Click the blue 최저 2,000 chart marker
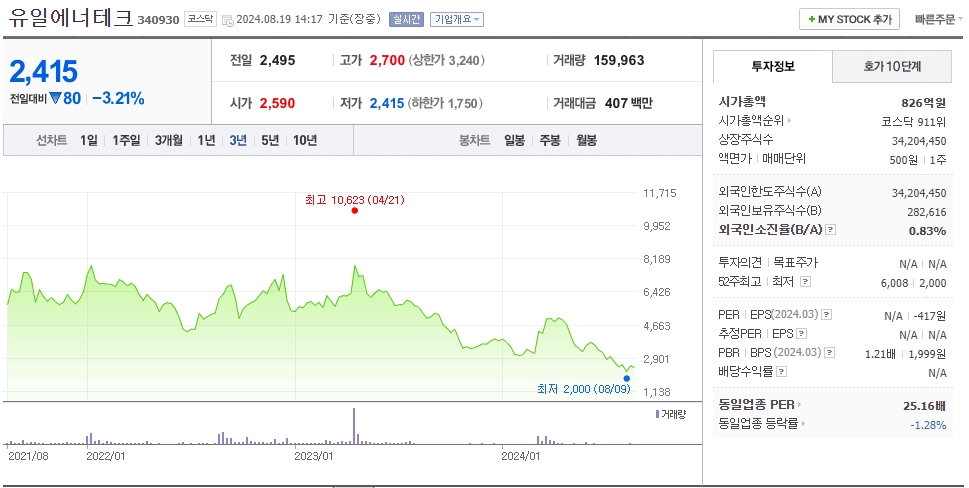969x488 pixels. [627, 379]
